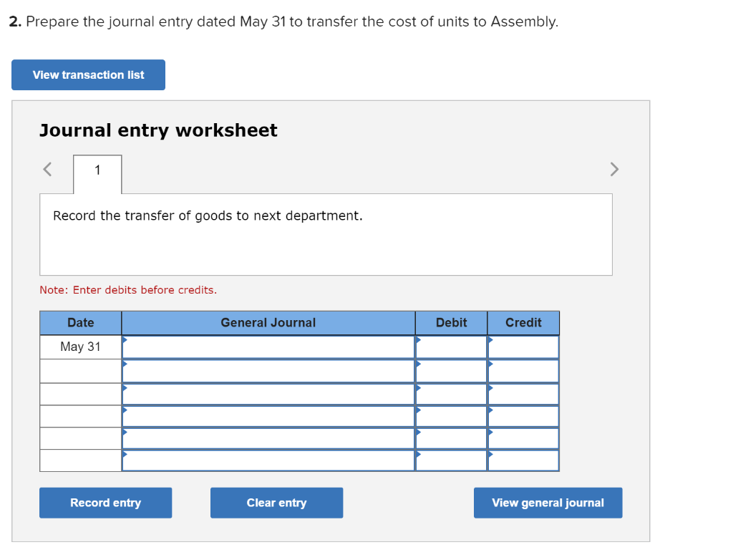The height and width of the screenshot is (560, 733).
Task: Open the Credit dropdown arrow on the May 31 row
Action: (491, 342)
